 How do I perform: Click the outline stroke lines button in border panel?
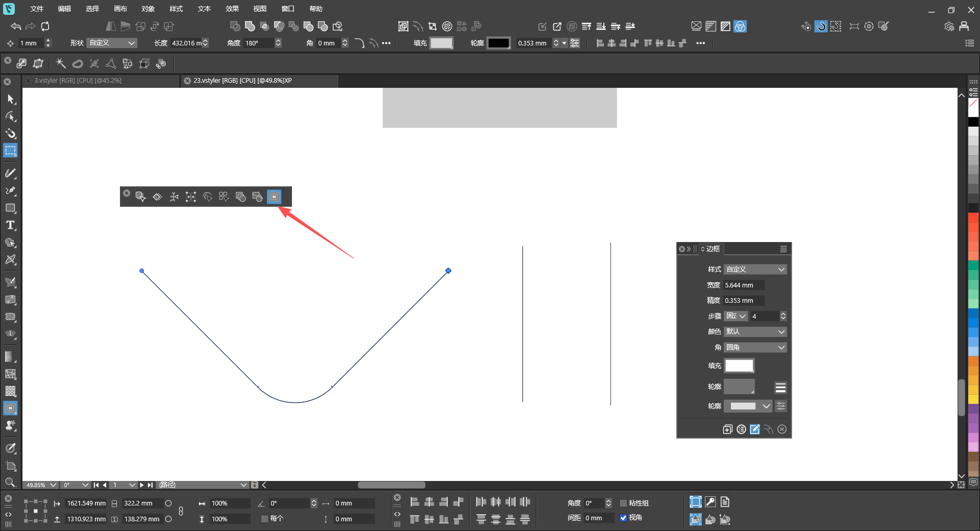780,388
